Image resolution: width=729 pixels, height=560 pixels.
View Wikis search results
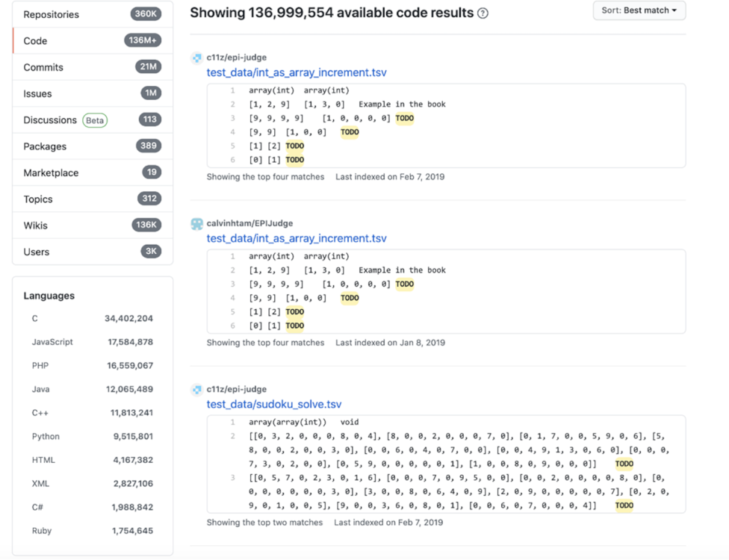coord(36,225)
